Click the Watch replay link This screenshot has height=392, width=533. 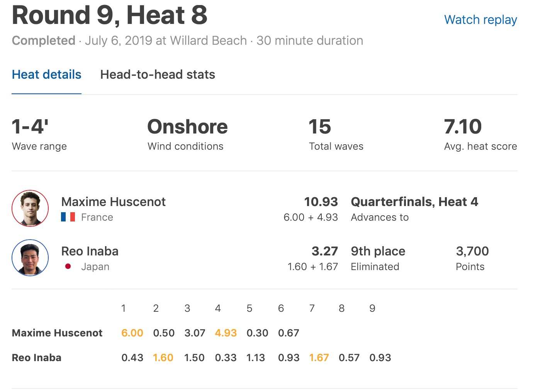(x=480, y=20)
